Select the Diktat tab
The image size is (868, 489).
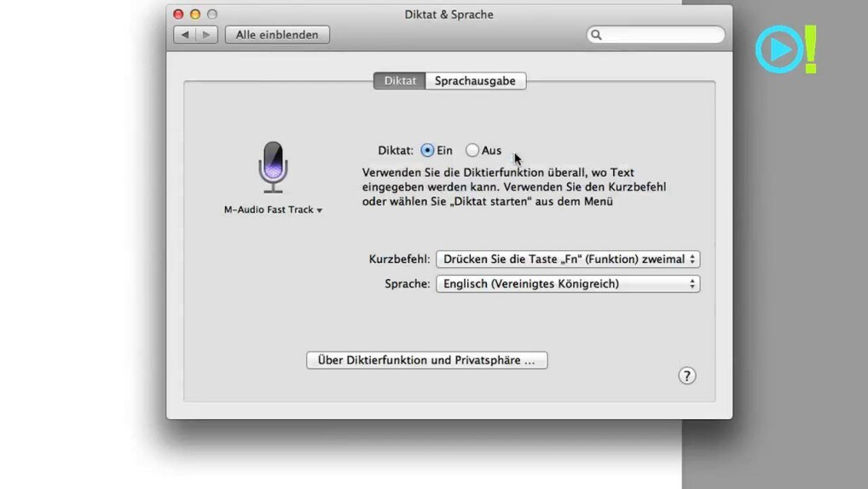pos(400,81)
